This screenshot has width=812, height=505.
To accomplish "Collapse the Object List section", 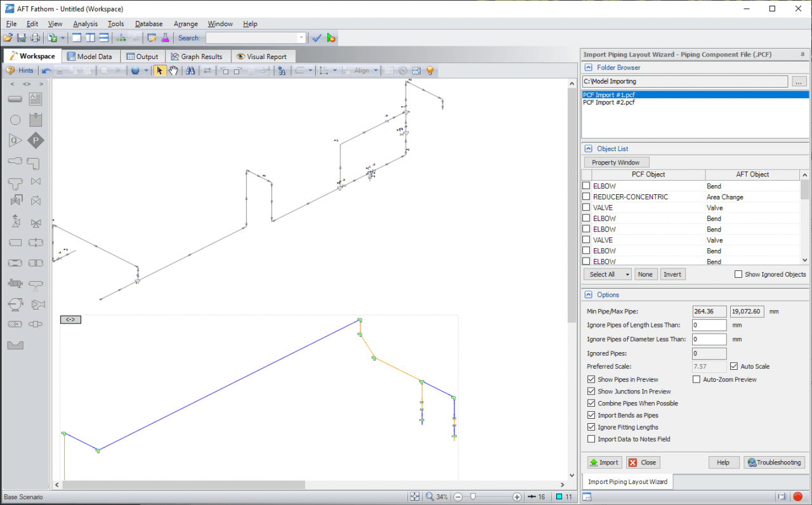I will pos(588,148).
